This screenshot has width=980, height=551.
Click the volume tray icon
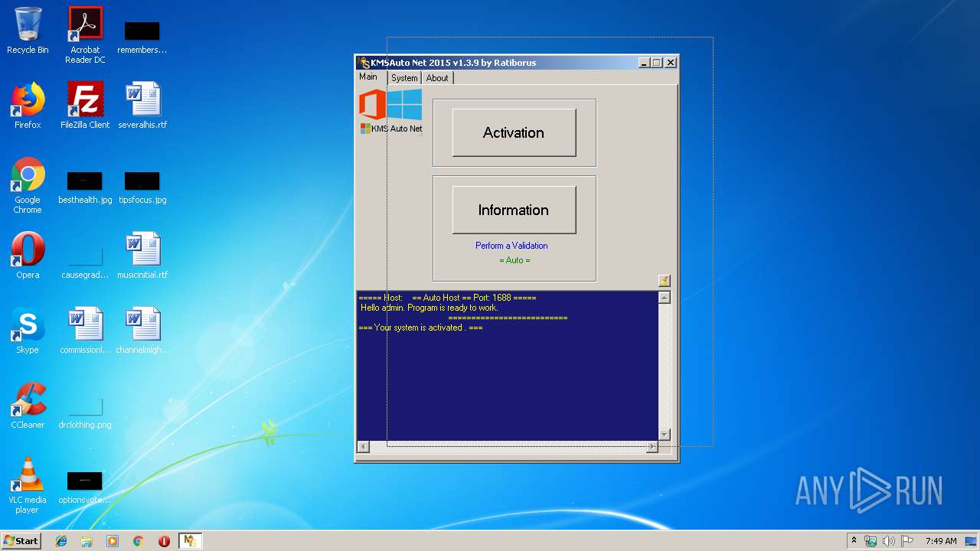(x=888, y=541)
